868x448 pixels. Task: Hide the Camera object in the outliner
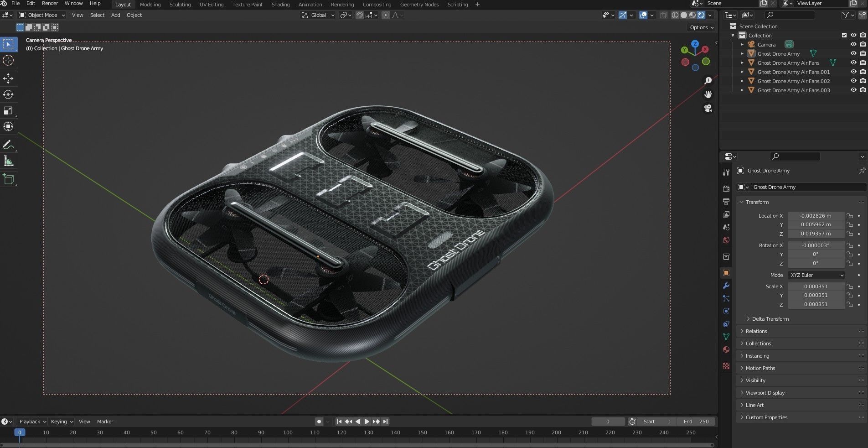(853, 44)
